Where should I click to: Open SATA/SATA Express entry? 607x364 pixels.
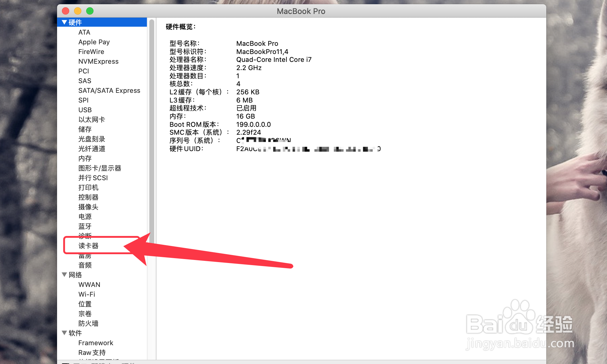(109, 90)
